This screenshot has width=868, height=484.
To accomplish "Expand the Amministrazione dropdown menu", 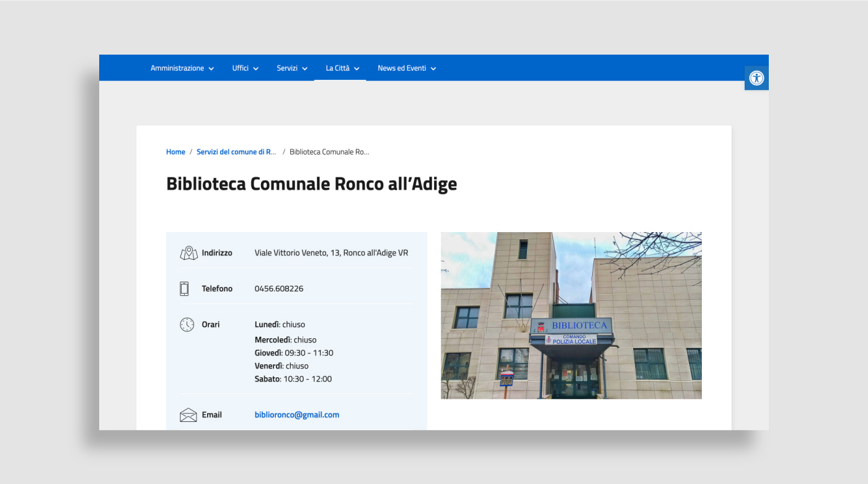I will [x=182, y=68].
